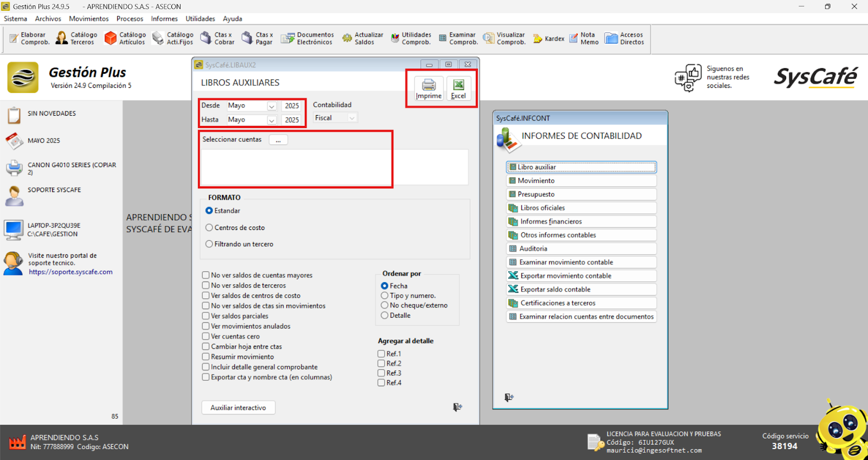868x460 pixels.
Task: Open the Informes menu
Action: coord(164,18)
